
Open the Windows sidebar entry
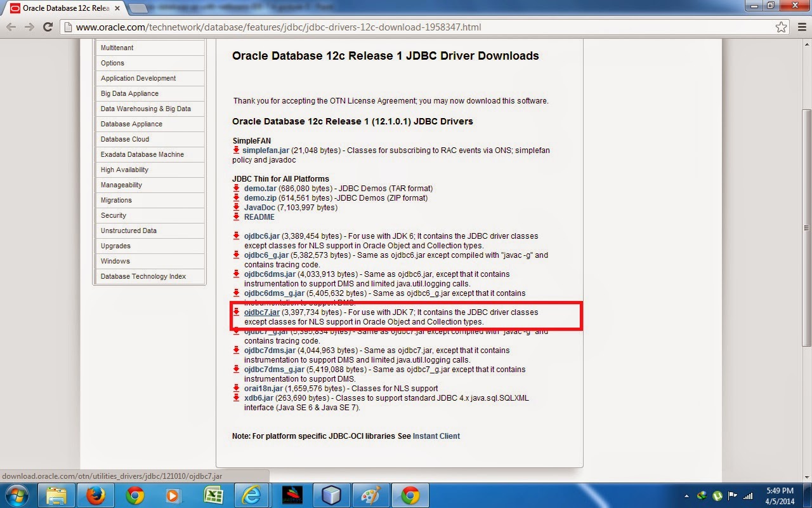click(x=150, y=261)
